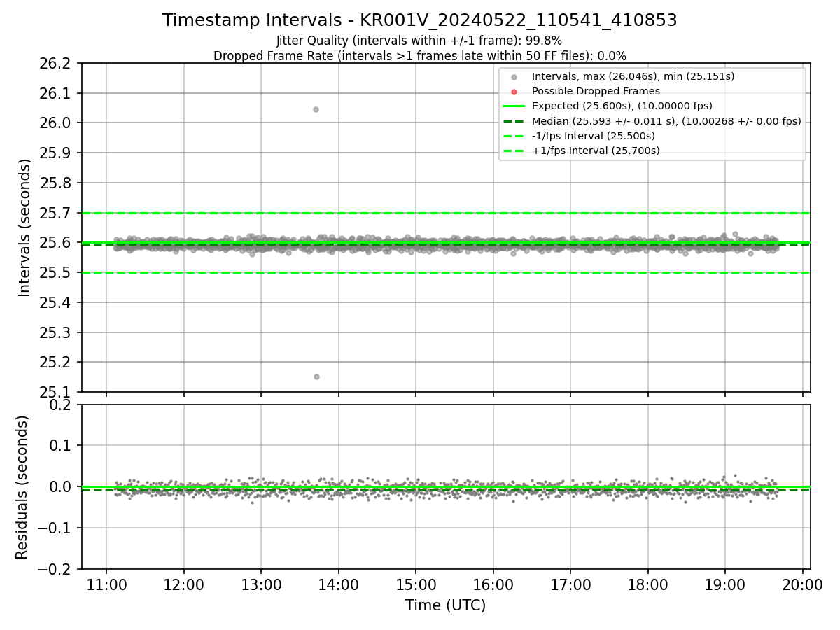Click the '25.1' y-axis tick label

coord(57,393)
